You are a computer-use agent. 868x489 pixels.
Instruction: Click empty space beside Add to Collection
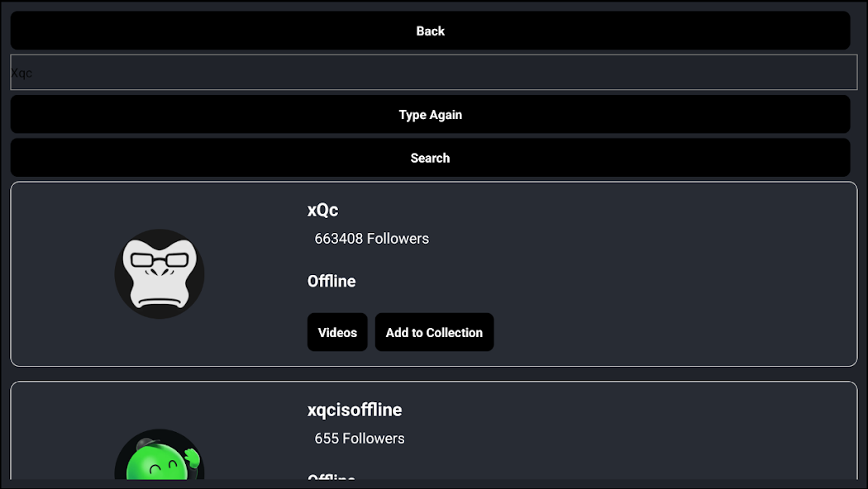pos(665,332)
